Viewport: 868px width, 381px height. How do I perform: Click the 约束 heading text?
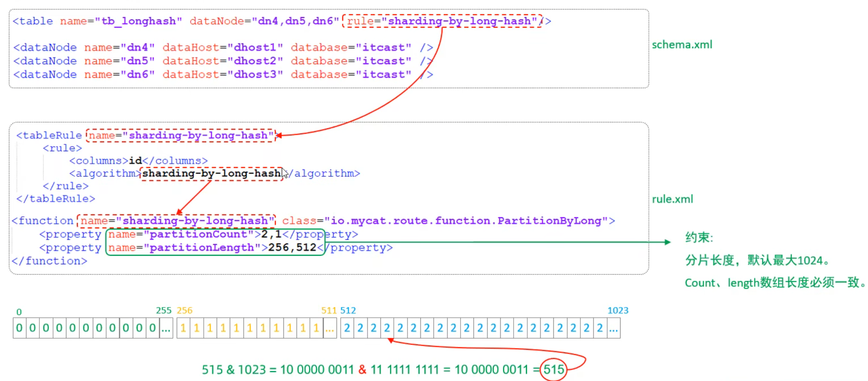coord(699,237)
